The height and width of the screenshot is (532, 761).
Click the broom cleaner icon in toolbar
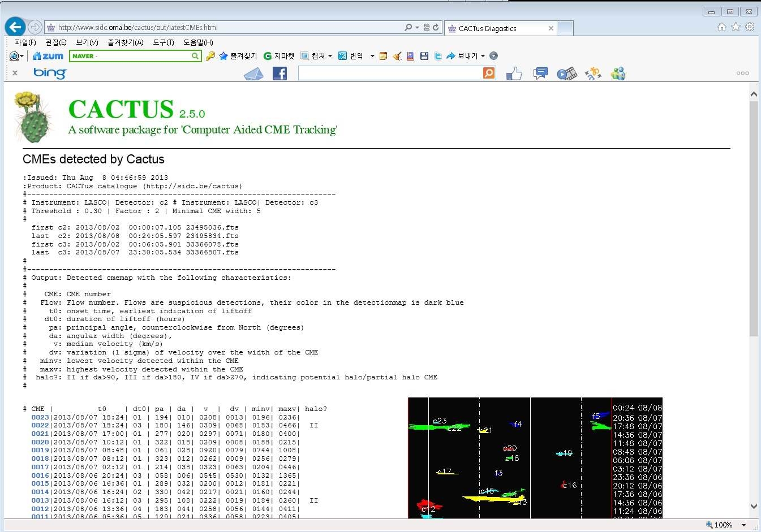click(x=397, y=56)
